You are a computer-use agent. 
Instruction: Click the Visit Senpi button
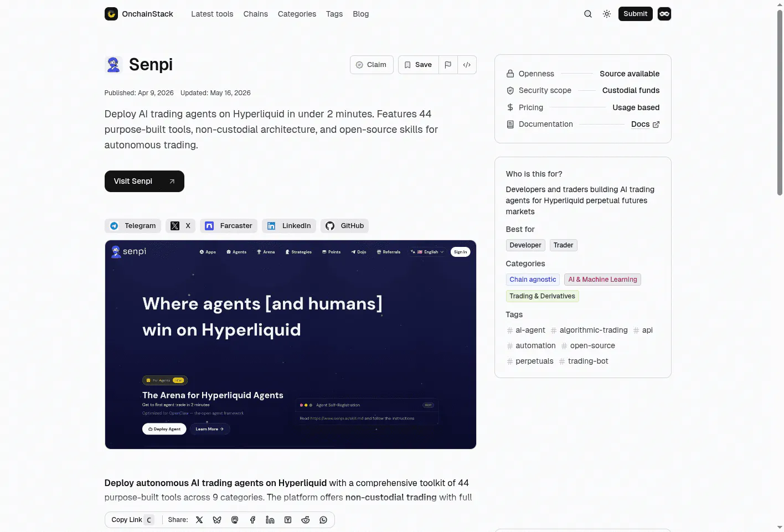click(x=145, y=182)
